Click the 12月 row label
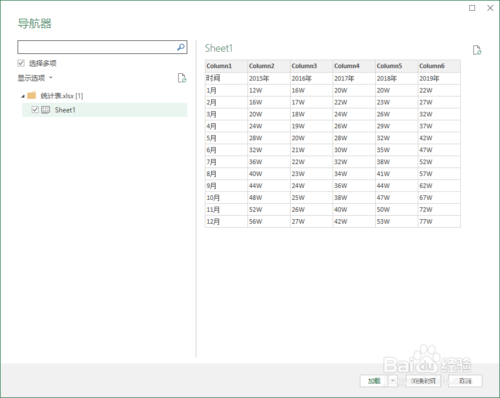Image resolution: width=500 pixels, height=398 pixels. click(x=226, y=221)
